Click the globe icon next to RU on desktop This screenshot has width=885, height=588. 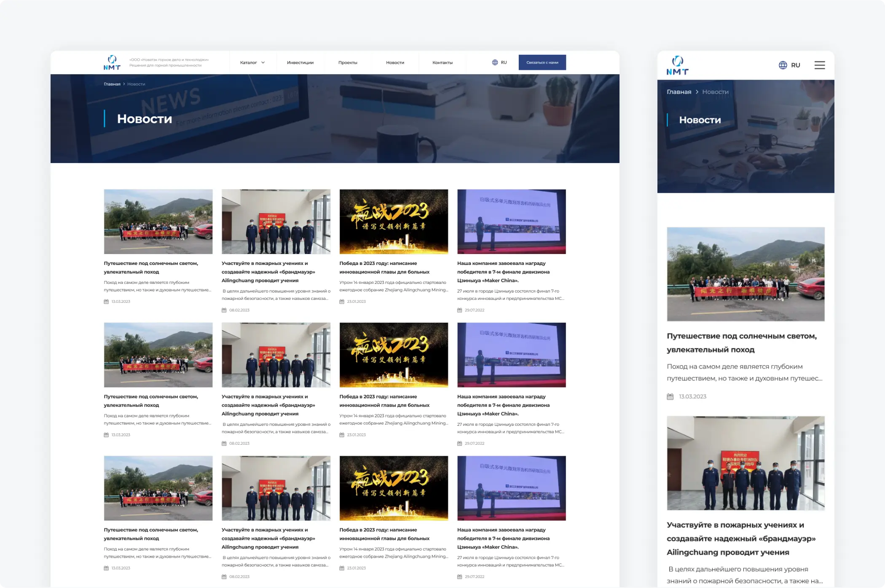[x=495, y=62]
